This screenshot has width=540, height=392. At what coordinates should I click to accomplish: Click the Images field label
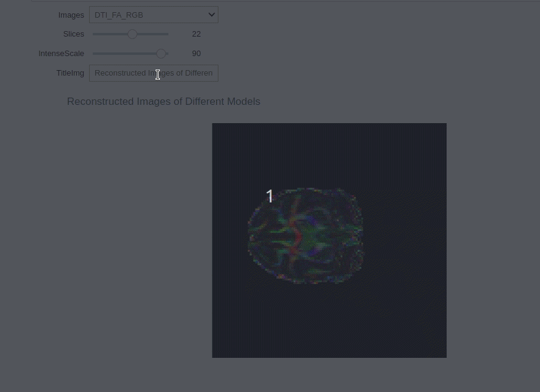71,15
